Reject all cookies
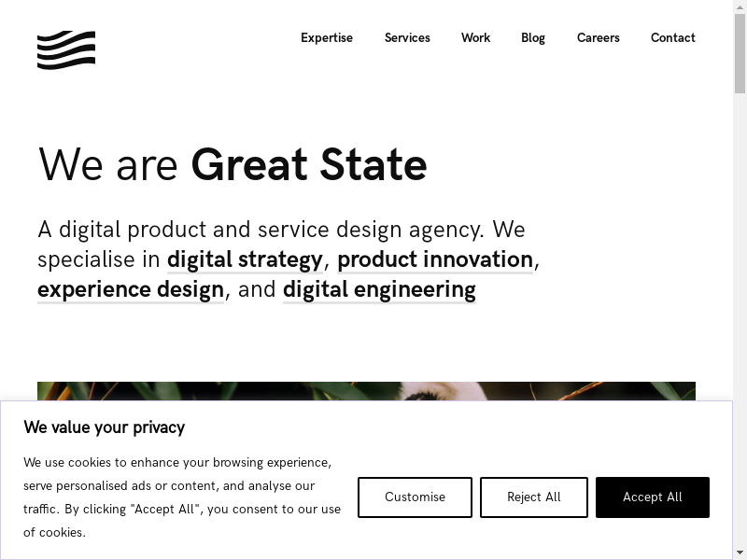 (534, 497)
